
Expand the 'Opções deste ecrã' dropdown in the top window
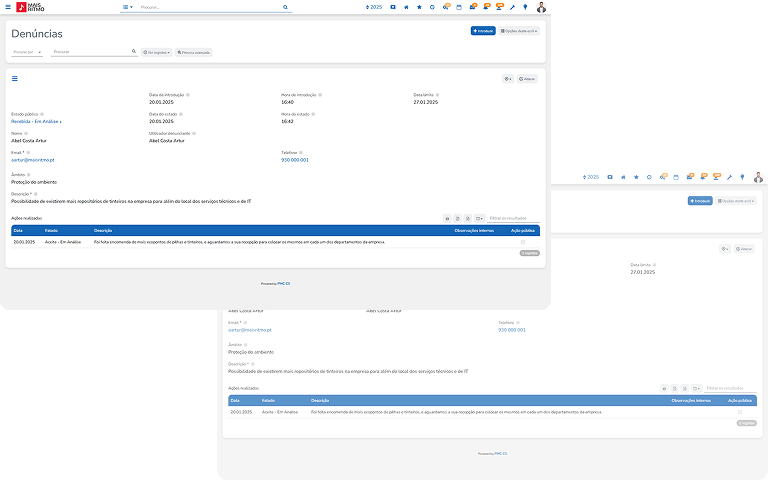519,31
